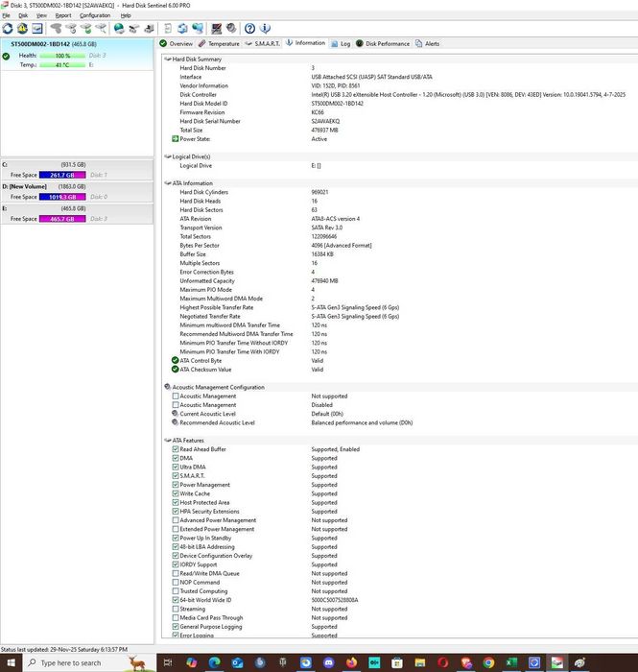This screenshot has height=672, width=638.
Task: Click the satellite-shaped toolbar icon
Action: [133, 29]
